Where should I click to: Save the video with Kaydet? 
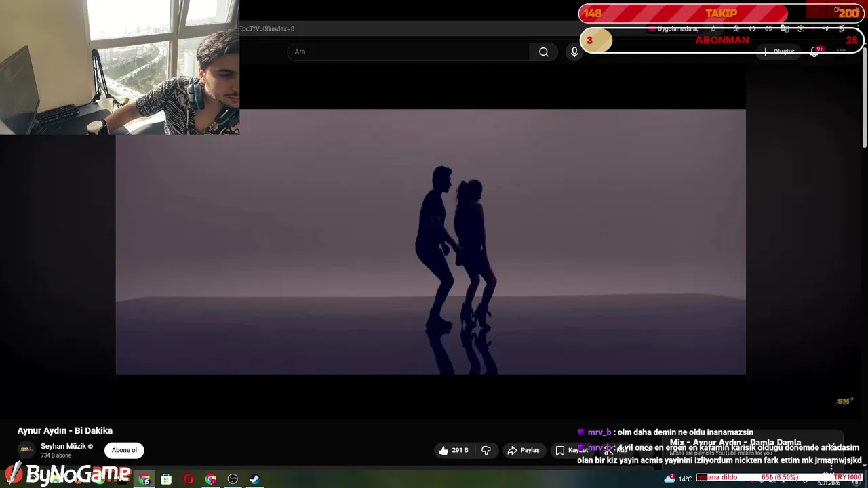(572, 450)
